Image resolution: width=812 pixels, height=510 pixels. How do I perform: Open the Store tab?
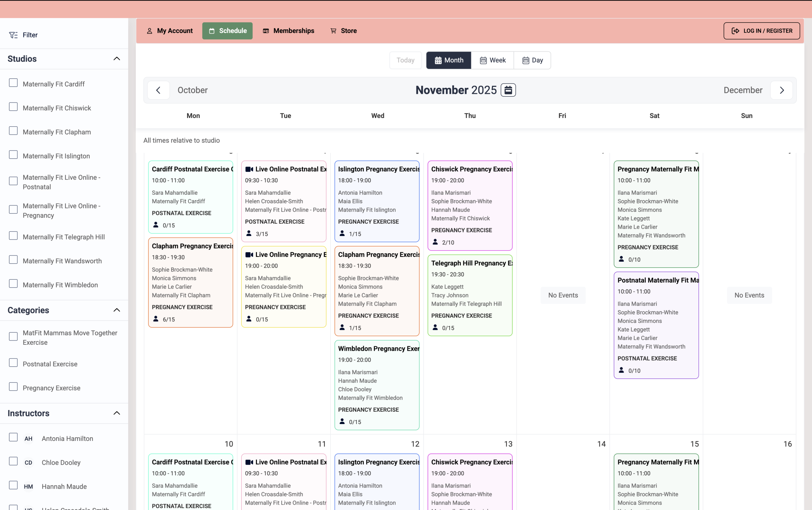pos(344,31)
